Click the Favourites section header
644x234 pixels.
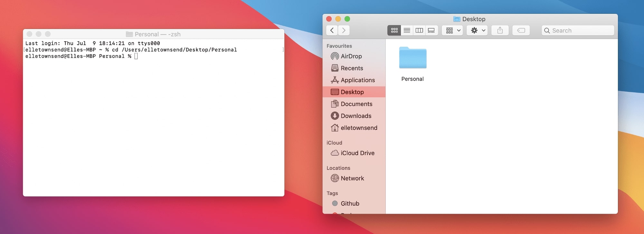pyautogui.click(x=339, y=46)
